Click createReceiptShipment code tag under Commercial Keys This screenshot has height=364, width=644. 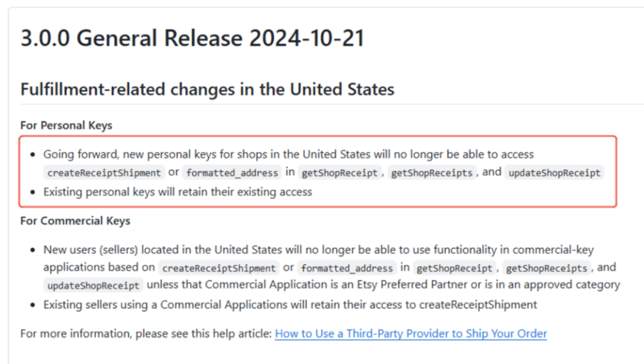pos(219,268)
